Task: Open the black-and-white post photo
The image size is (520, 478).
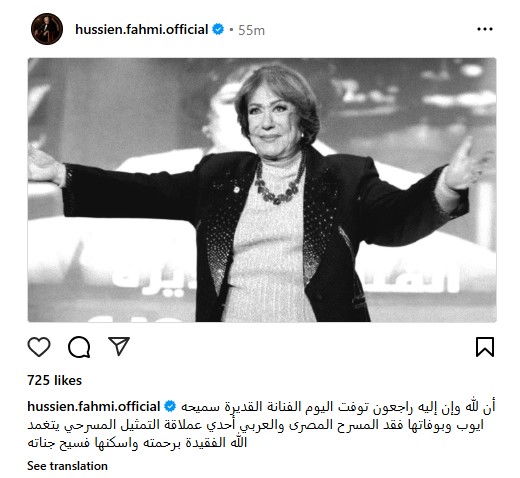Action: (262, 190)
